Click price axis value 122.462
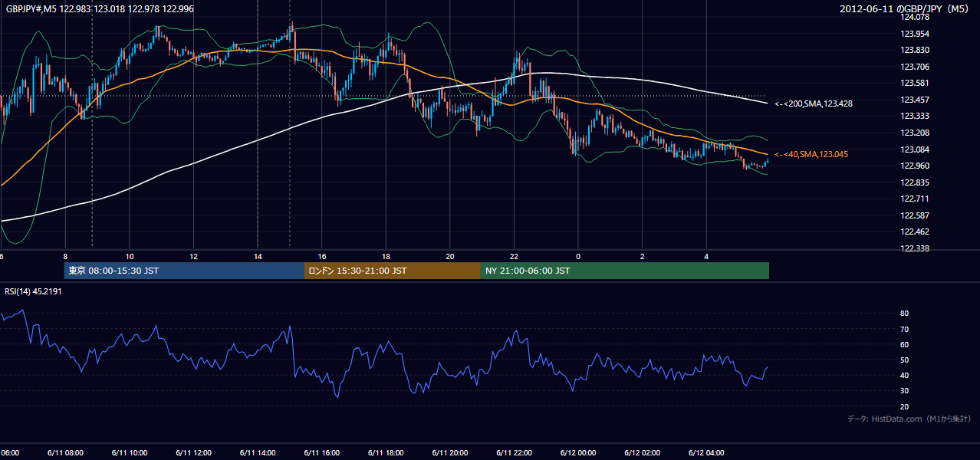The image size is (980, 460). [916, 232]
